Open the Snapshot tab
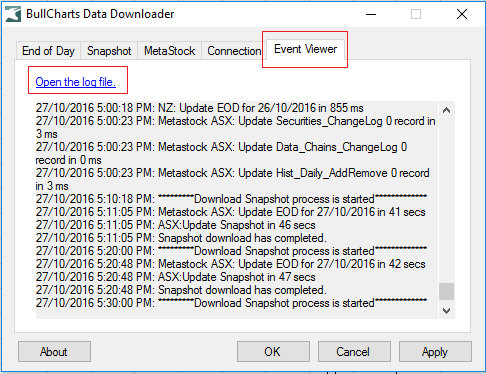The height and width of the screenshot is (374, 486). click(x=109, y=51)
